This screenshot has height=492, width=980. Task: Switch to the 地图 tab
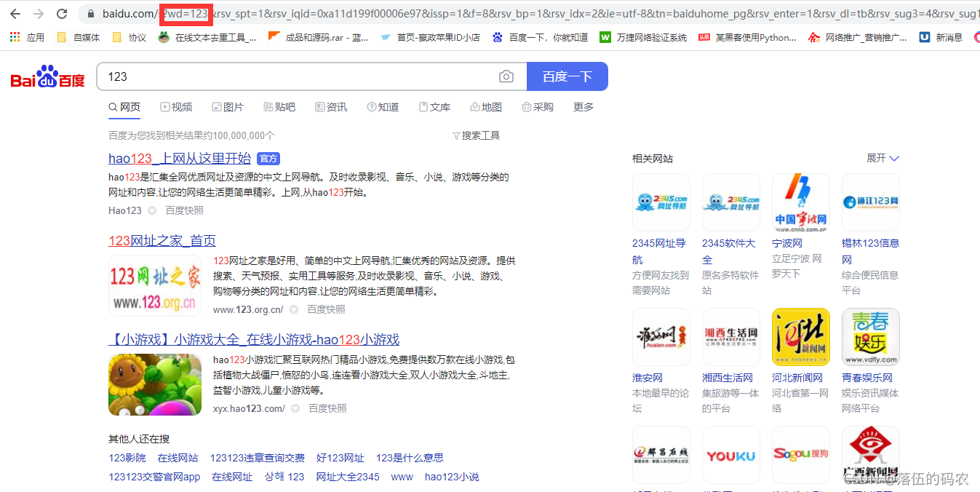tap(486, 107)
